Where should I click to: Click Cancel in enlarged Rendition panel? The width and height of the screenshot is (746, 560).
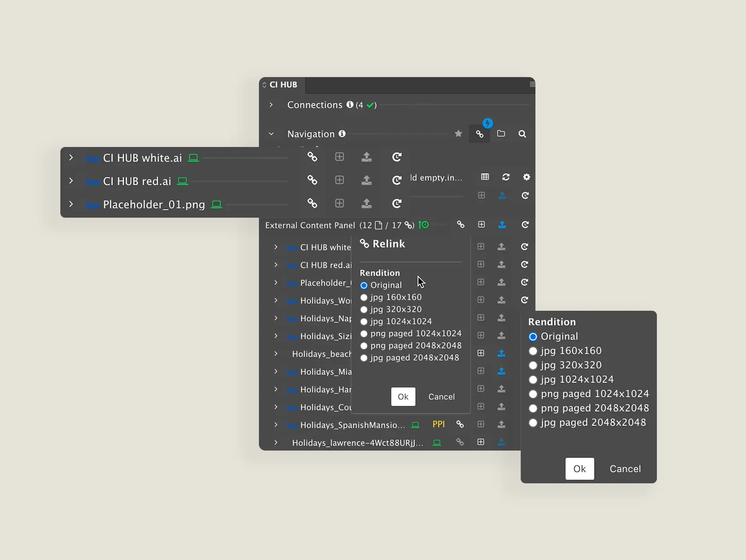point(625,469)
